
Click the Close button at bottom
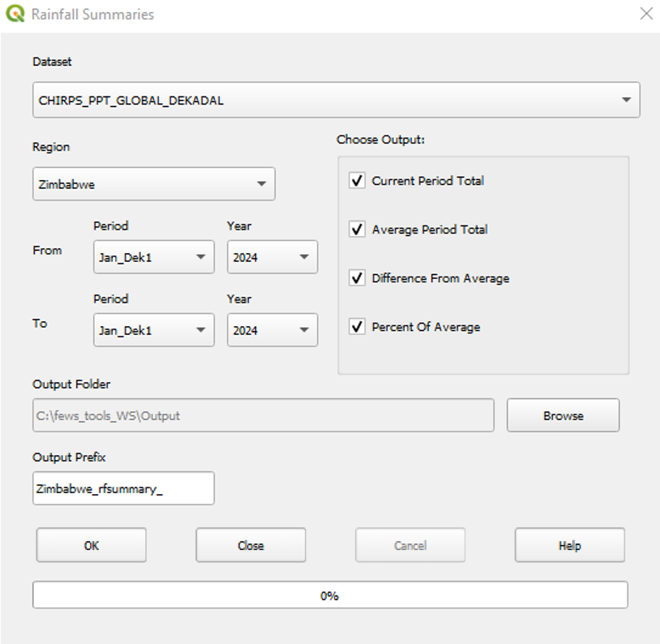point(251,545)
